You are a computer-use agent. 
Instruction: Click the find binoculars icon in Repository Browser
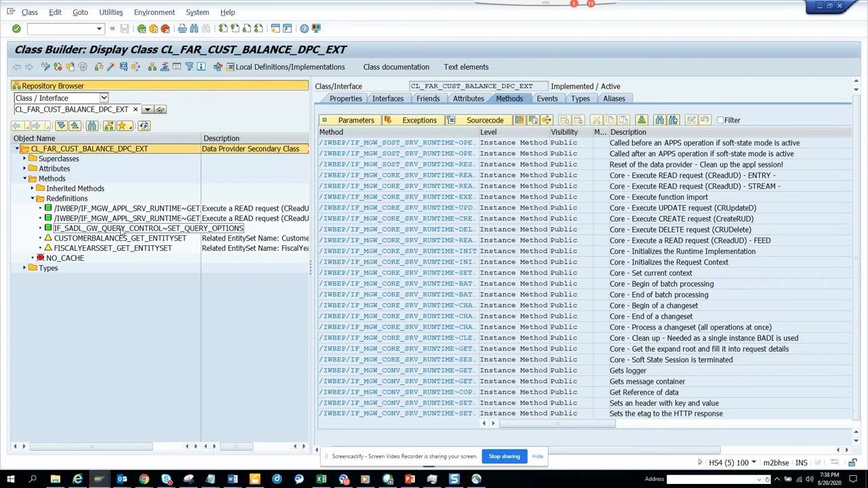coord(92,125)
